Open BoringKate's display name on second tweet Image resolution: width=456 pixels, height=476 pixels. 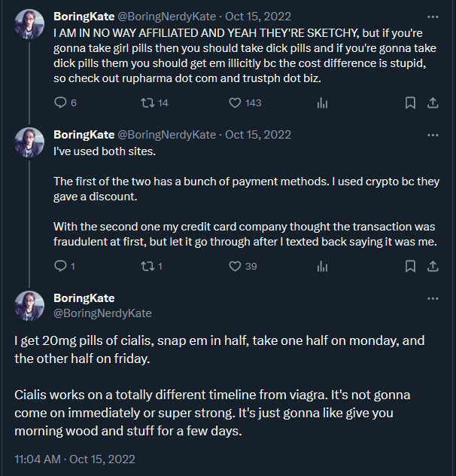[x=84, y=135]
